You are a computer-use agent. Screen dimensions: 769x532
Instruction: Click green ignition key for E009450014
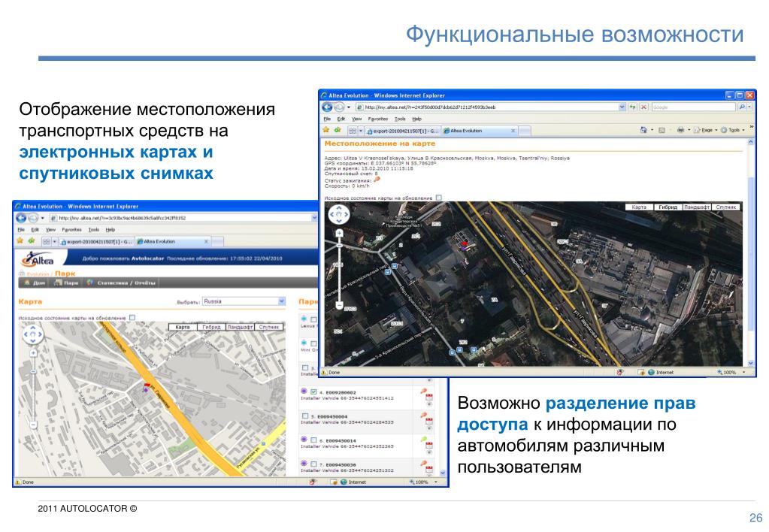[x=423, y=439]
